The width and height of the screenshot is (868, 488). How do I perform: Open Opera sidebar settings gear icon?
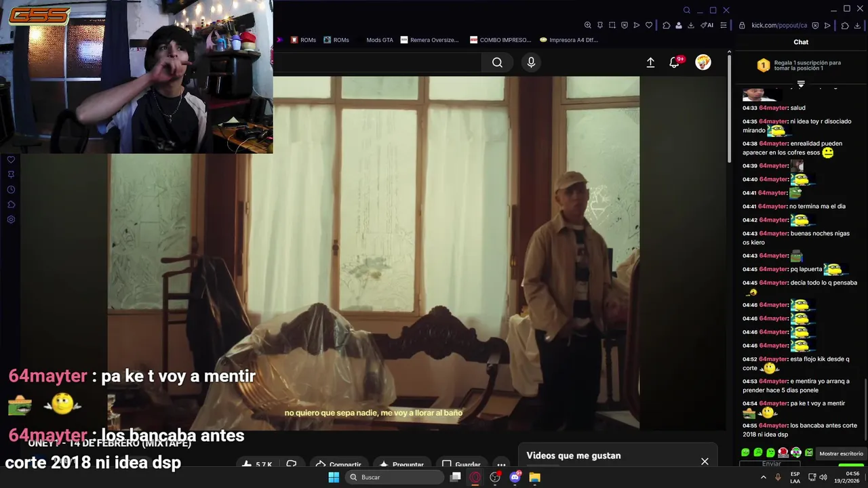pos(11,220)
